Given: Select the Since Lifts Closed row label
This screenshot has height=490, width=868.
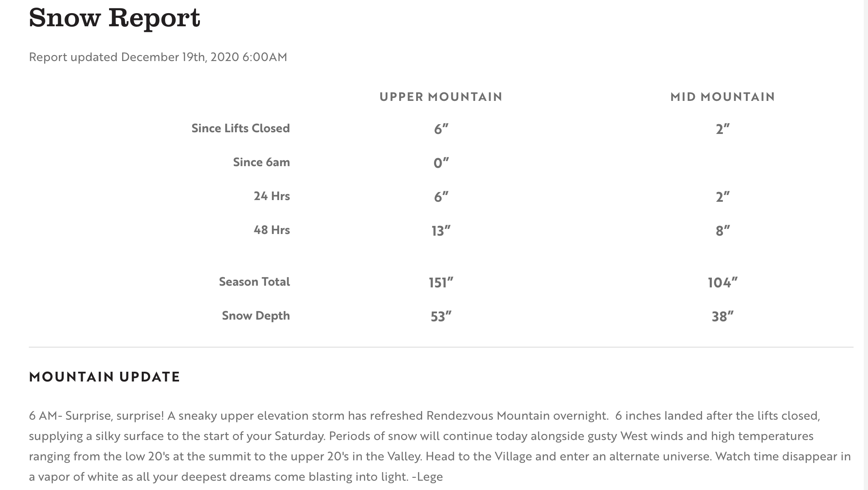Looking at the screenshot, I should pos(241,128).
